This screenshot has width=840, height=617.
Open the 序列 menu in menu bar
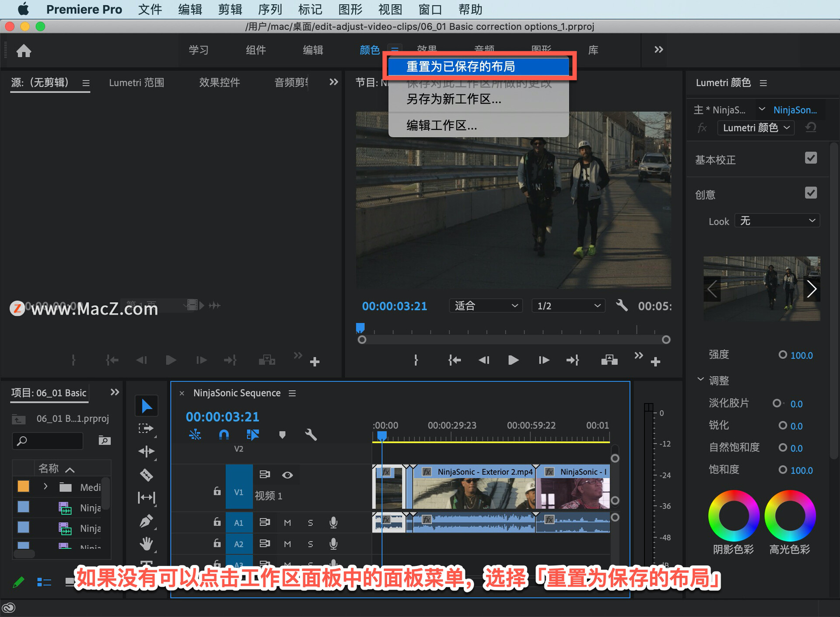click(270, 9)
